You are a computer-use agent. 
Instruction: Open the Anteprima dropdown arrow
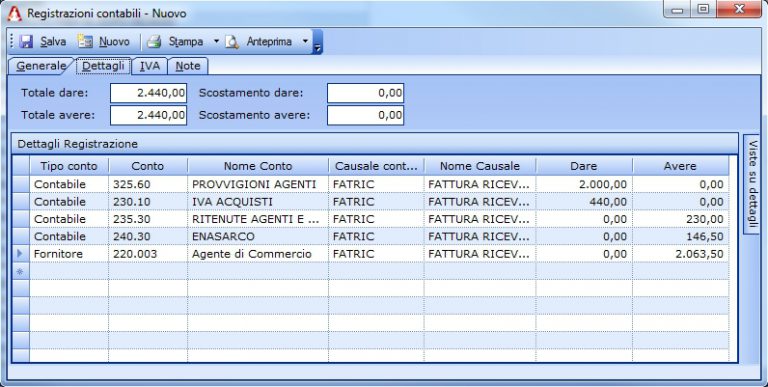click(x=305, y=41)
